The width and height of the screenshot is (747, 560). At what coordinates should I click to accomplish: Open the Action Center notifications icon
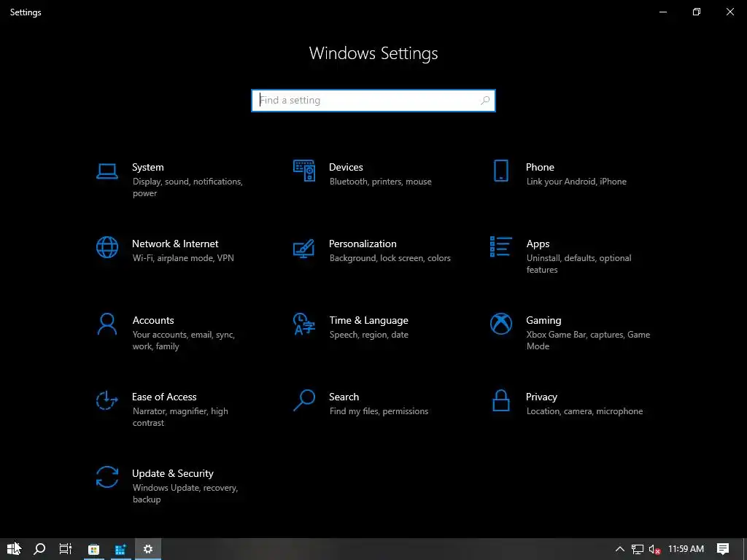[x=723, y=549]
